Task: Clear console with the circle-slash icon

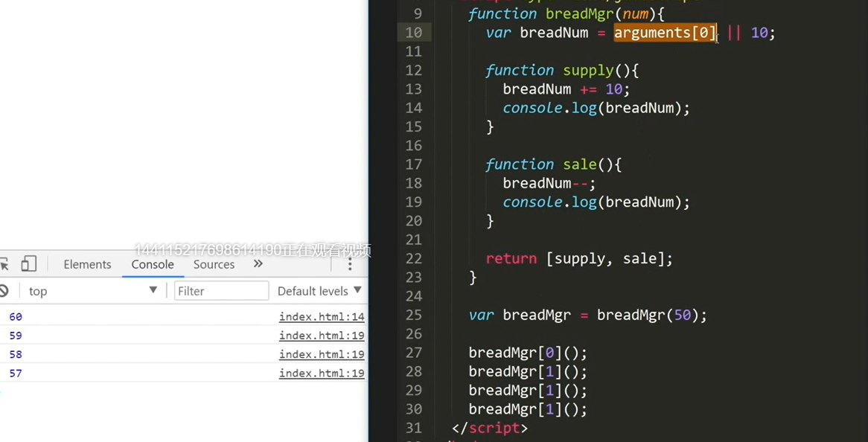Action: click(4, 291)
